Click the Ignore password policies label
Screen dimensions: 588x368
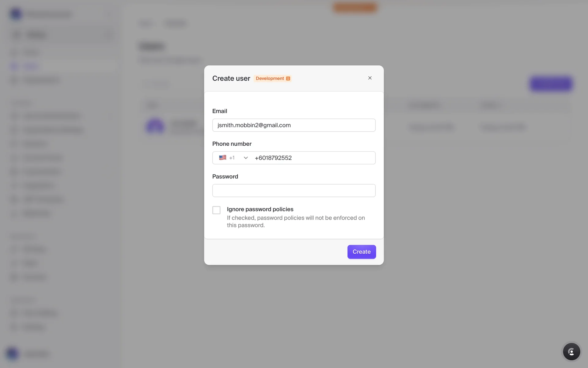point(260,209)
